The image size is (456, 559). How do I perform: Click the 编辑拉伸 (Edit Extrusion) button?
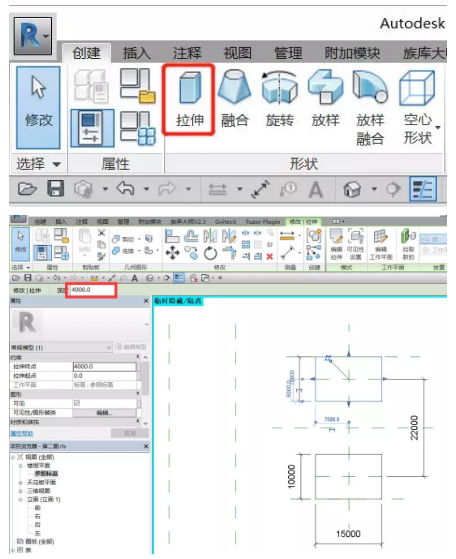[336, 244]
